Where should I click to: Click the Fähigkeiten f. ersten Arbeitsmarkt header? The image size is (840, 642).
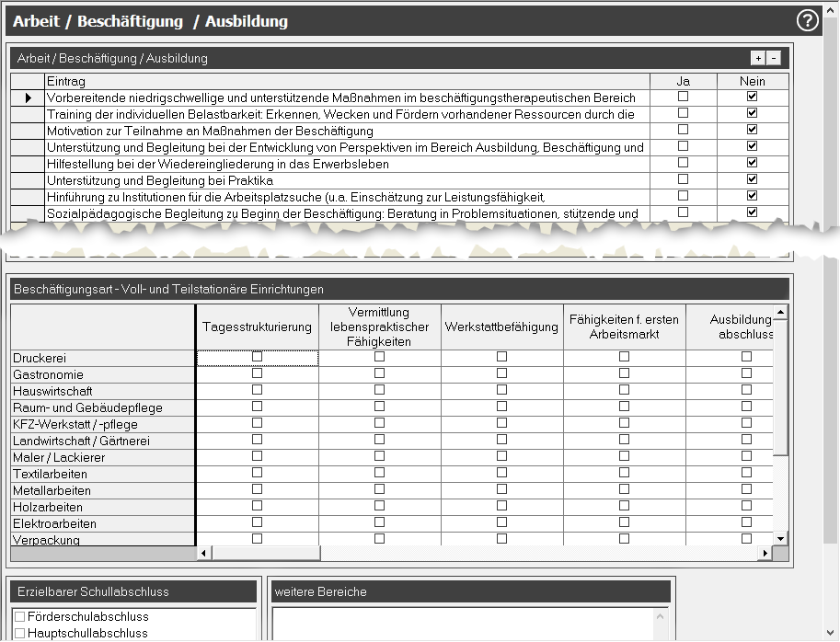click(x=624, y=327)
